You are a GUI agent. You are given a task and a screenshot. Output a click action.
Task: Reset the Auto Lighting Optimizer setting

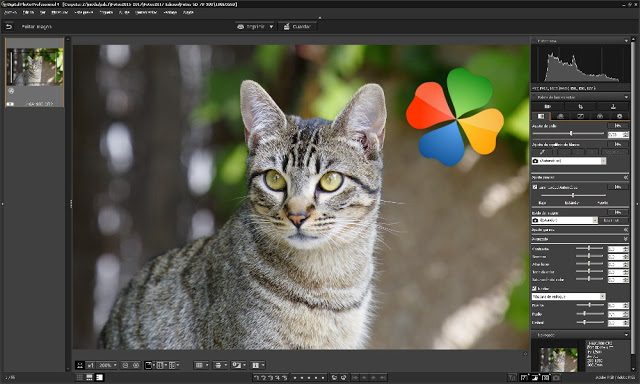(618, 187)
